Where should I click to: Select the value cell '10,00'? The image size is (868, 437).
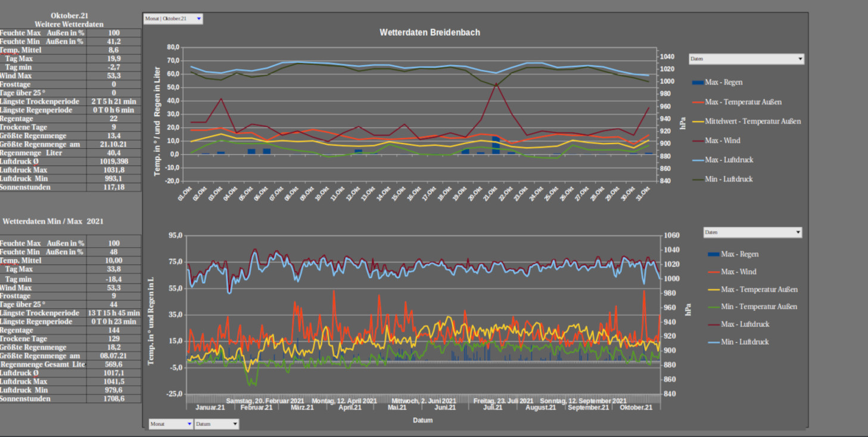tap(114, 260)
